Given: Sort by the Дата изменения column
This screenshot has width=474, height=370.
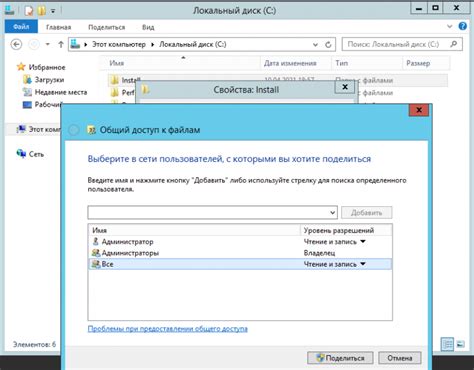Looking at the screenshot, I should pyautogui.click(x=296, y=63).
